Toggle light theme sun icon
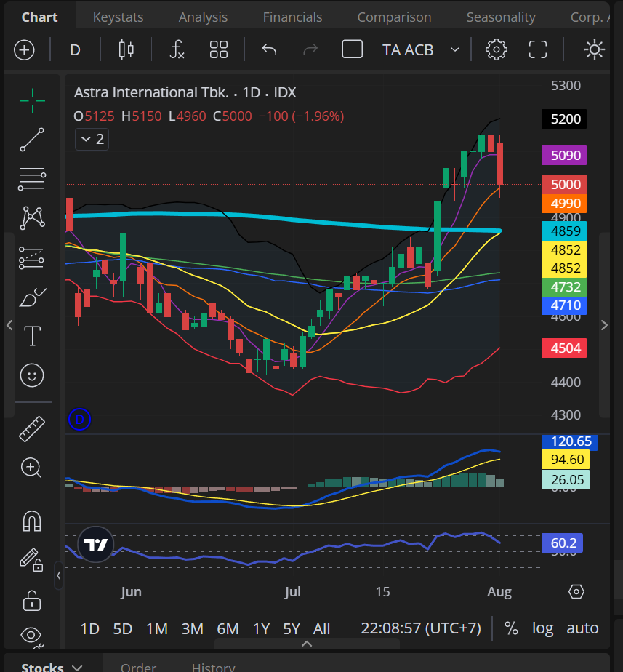The image size is (623, 672). 595,49
